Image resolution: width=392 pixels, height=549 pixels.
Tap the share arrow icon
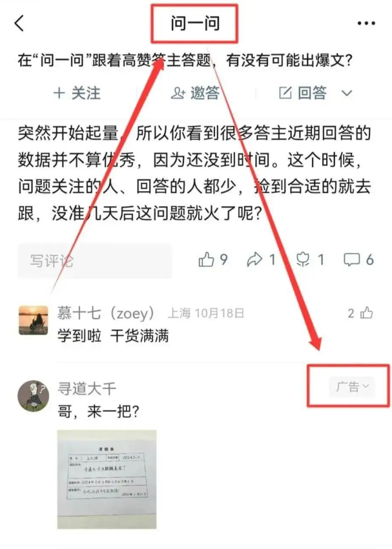click(x=254, y=260)
